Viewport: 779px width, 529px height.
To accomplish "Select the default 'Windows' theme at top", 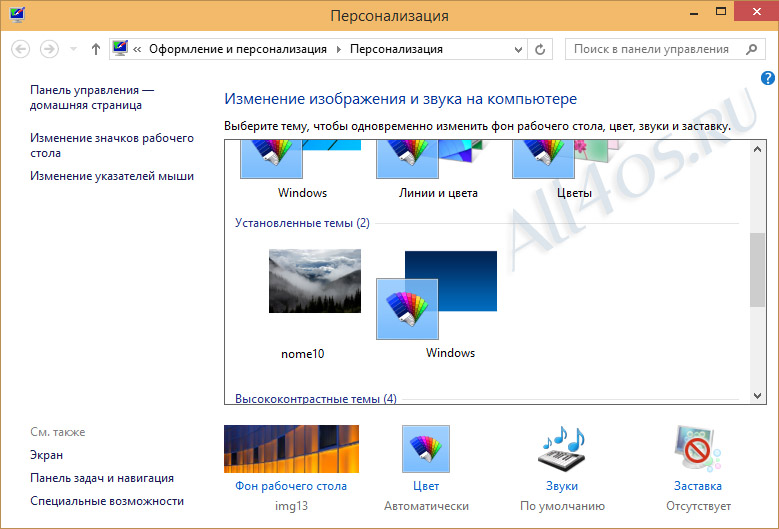I will coord(301,169).
